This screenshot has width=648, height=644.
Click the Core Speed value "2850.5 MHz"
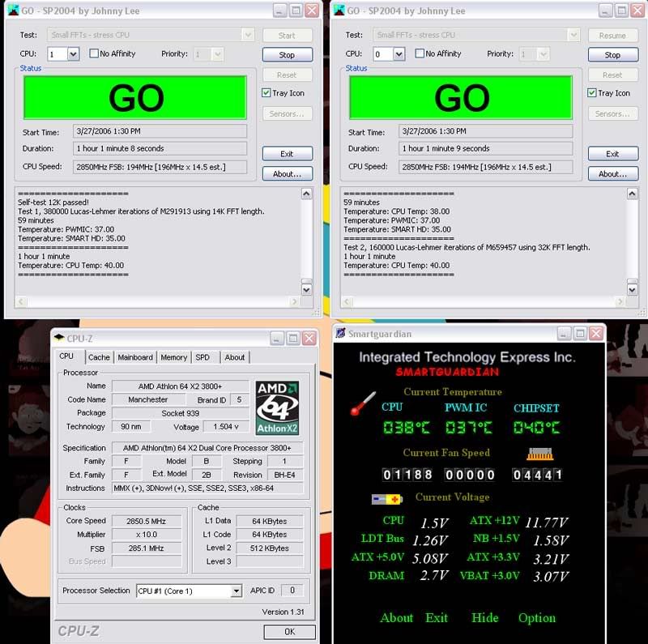(147, 521)
